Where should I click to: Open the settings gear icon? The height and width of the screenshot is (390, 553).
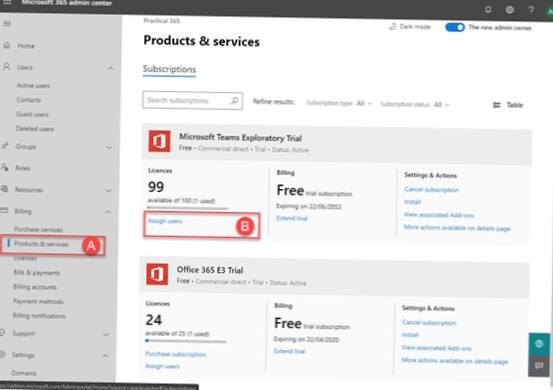(510, 10)
